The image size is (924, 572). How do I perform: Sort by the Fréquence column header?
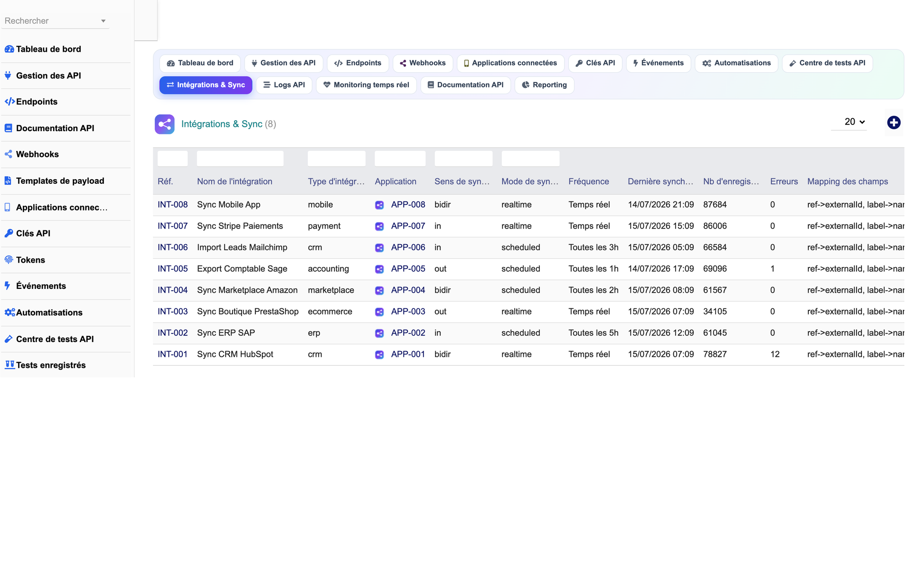pyautogui.click(x=588, y=181)
